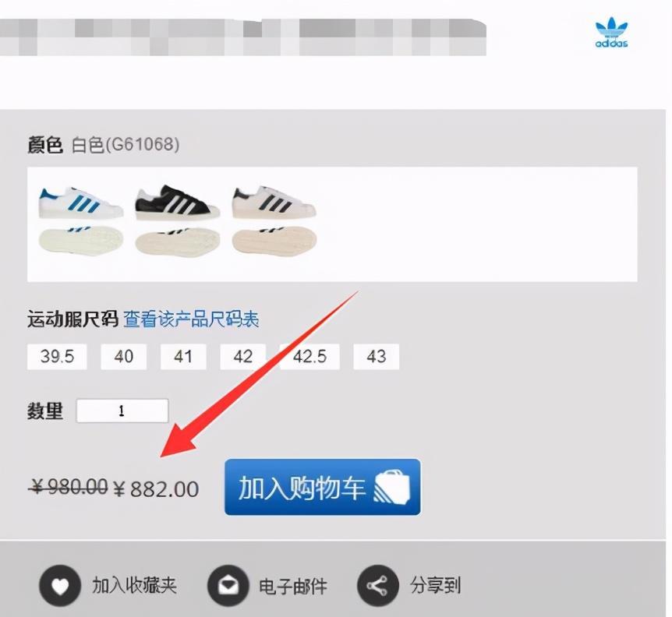The image size is (672, 617).
Task: Choose size 39.5
Action: pos(57,356)
